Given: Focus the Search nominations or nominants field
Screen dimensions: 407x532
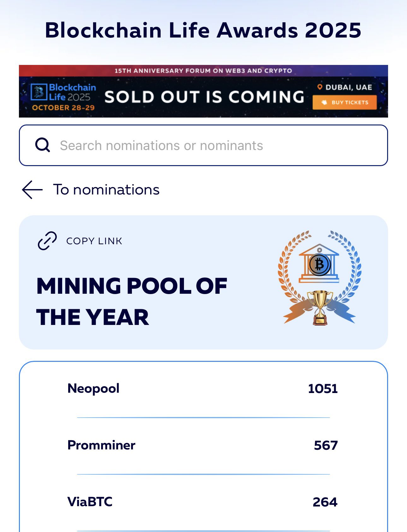Looking at the screenshot, I should 203,145.
